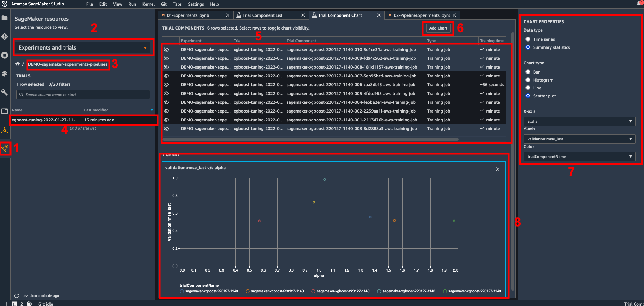
Task: Close the 01-Experiments.ipynb tab
Action: (x=228, y=15)
